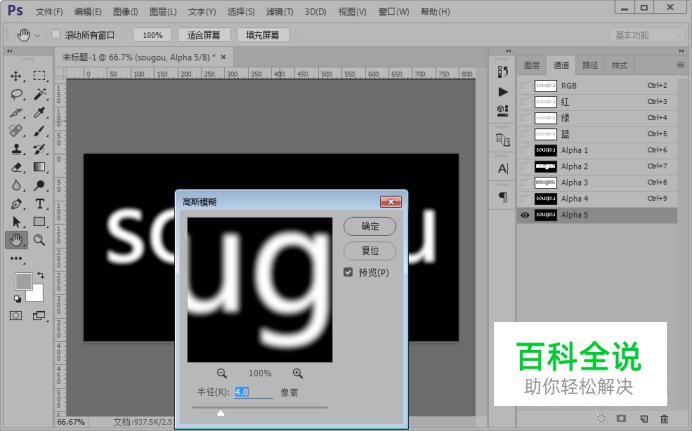Reset to default black and white colors

[x=17, y=299]
